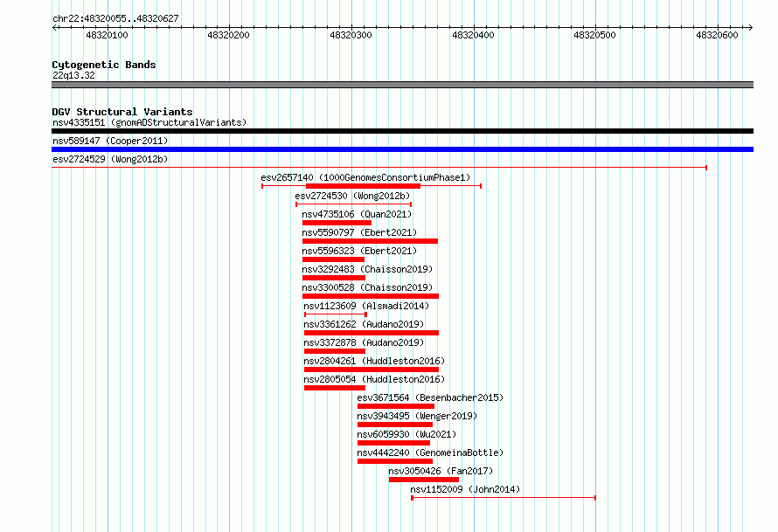Click the nsv3943495 red bar
This screenshot has width=778, height=532.
point(395,425)
